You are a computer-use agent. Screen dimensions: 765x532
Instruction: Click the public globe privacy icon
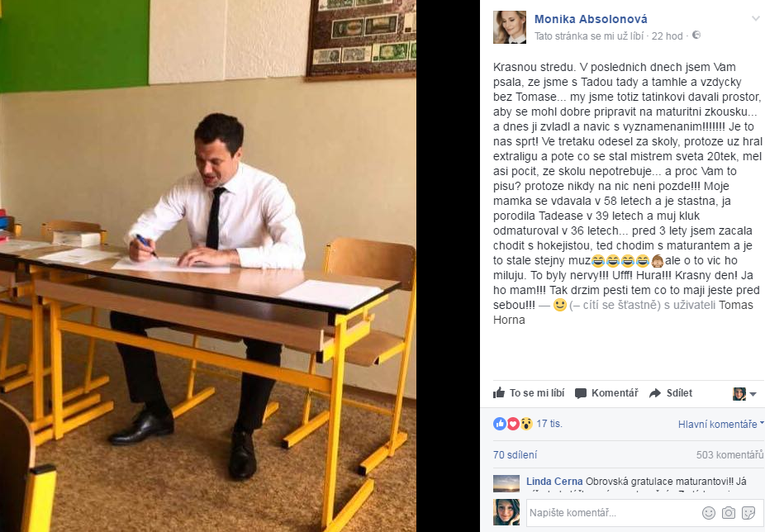[x=696, y=36]
